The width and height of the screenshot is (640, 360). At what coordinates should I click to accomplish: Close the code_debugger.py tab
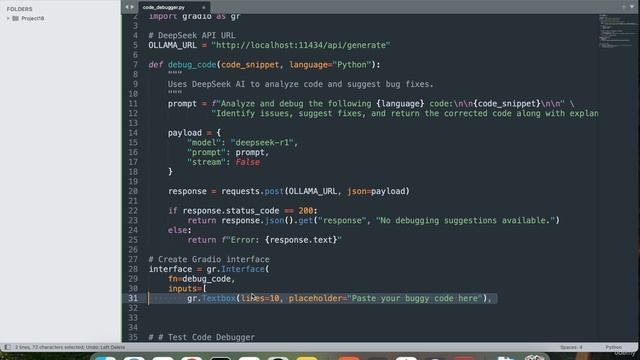click(203, 7)
